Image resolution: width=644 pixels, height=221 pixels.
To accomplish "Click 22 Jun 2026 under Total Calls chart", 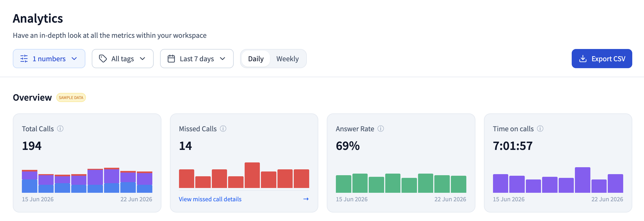I will click(136, 199).
